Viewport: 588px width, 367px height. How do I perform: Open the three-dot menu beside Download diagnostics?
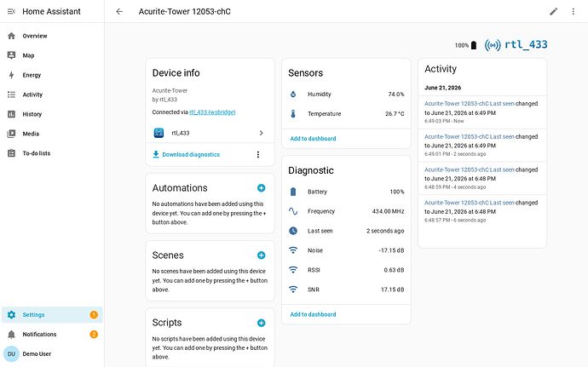click(258, 154)
